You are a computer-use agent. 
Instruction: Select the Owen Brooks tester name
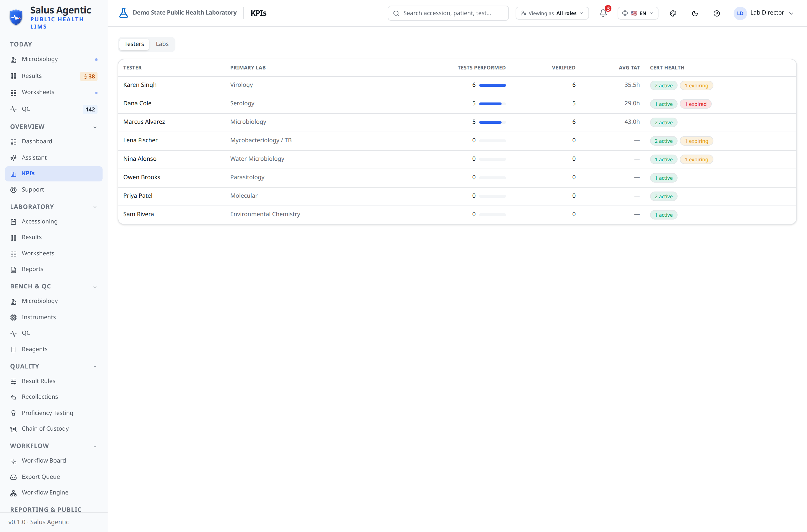[x=142, y=177]
